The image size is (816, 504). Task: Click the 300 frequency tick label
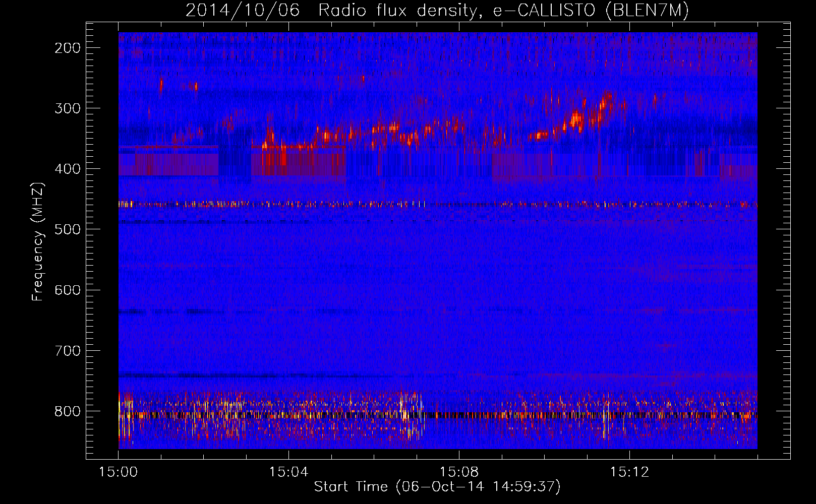pyautogui.click(x=68, y=108)
